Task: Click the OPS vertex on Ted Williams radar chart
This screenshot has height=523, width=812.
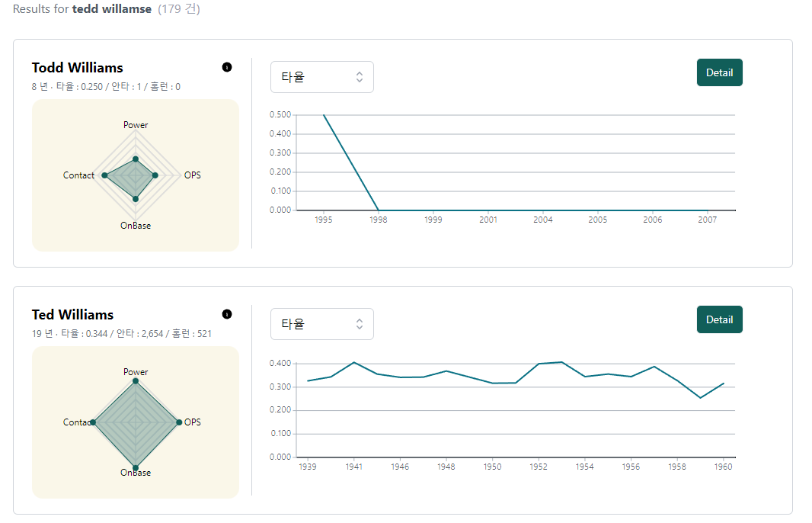Action: click(x=177, y=422)
